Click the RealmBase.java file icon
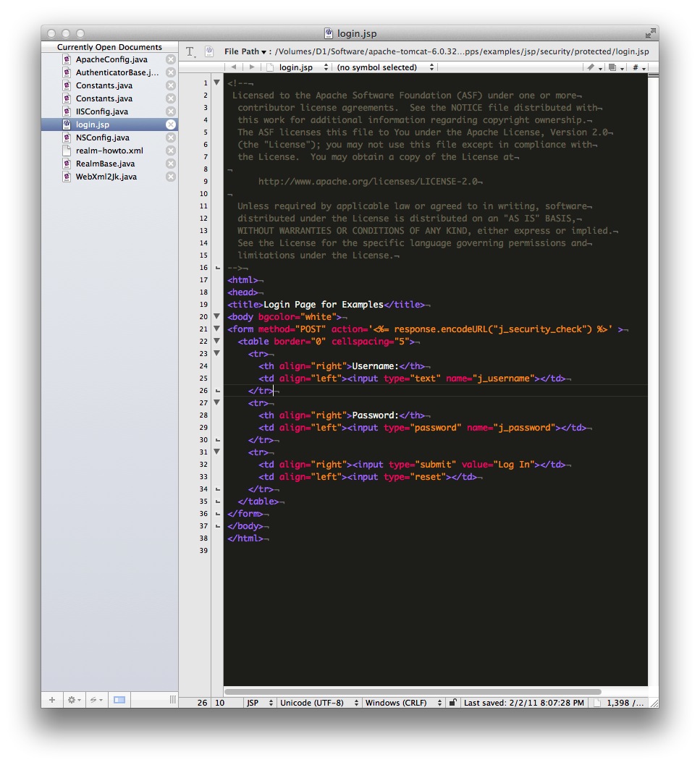 (x=67, y=164)
